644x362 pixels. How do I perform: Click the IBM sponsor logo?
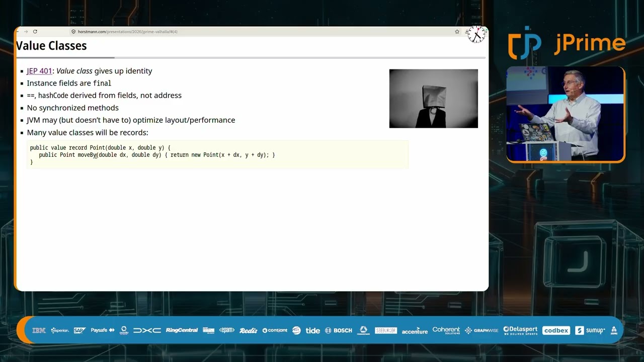coord(39,330)
